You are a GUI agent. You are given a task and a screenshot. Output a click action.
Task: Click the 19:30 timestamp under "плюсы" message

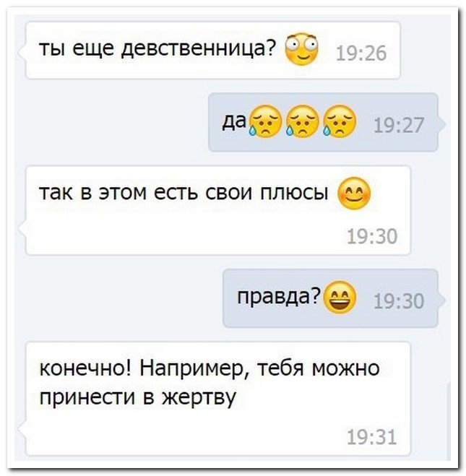click(x=372, y=236)
